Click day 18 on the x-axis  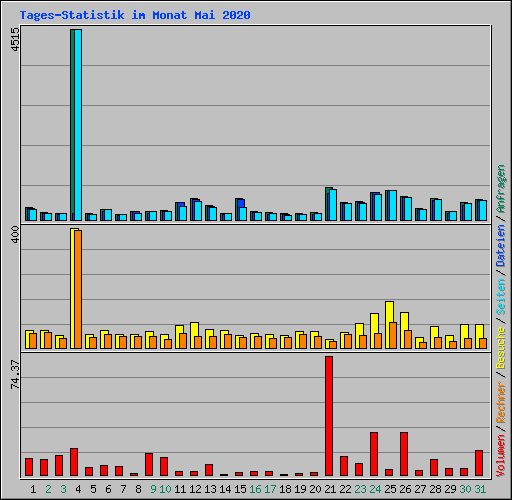point(285,489)
